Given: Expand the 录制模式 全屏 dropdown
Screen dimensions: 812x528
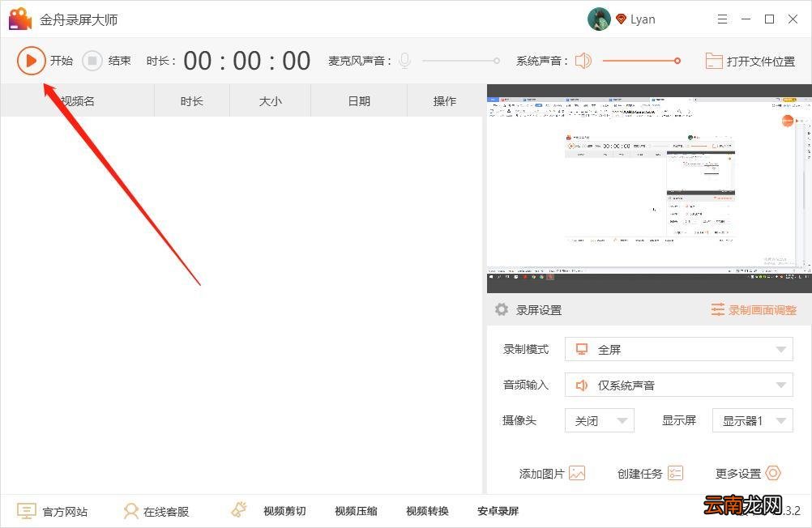Looking at the screenshot, I should point(678,349).
